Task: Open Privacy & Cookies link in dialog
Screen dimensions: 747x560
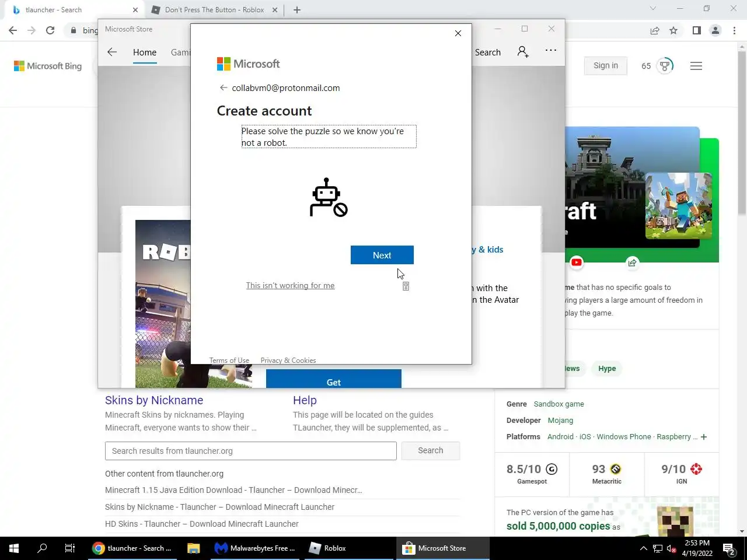Action: pos(288,360)
